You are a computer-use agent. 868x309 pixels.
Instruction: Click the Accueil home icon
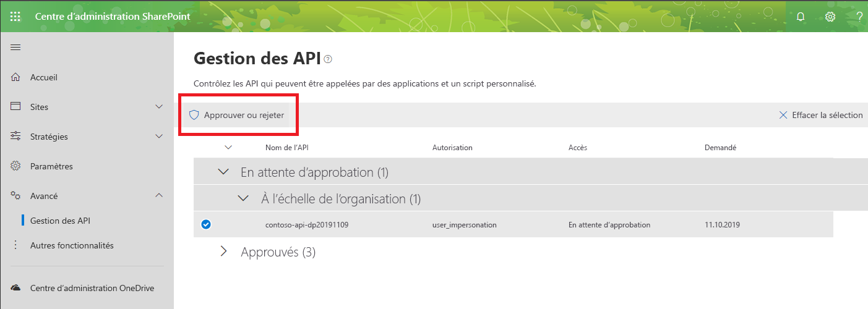tap(16, 77)
